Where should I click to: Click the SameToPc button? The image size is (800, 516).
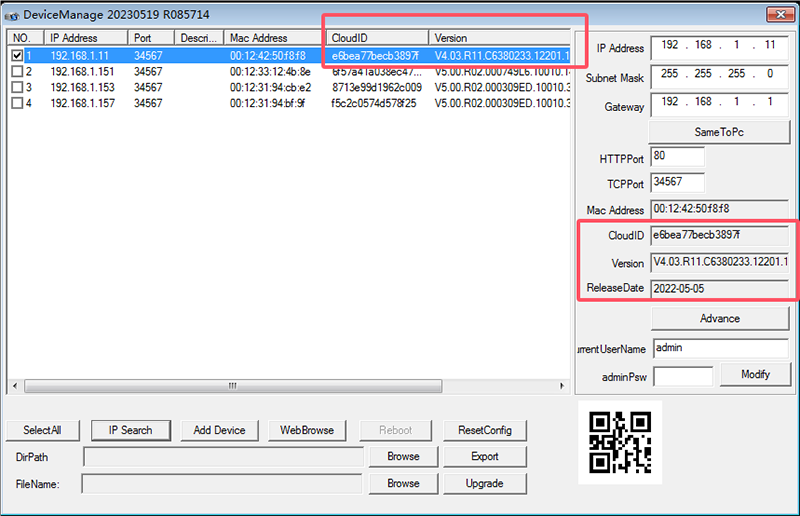[719, 132]
